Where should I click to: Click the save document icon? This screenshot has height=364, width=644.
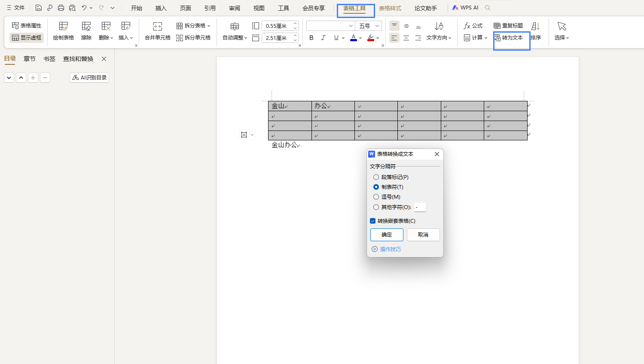[x=38, y=8]
